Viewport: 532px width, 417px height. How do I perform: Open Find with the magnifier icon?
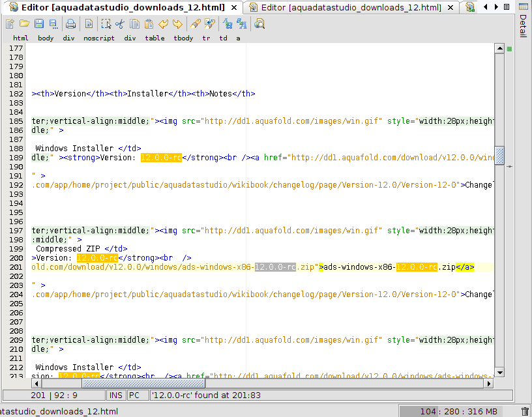259,23
